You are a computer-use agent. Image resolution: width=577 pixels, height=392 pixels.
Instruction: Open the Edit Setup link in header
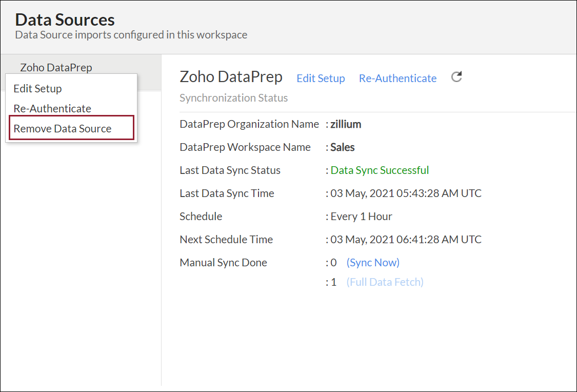[321, 79]
